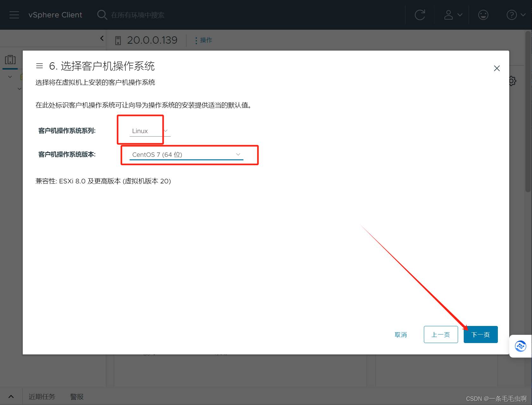Viewport: 532px width, 405px height.
Task: Expand the guest OS family Linux dropdown
Action: (x=150, y=131)
